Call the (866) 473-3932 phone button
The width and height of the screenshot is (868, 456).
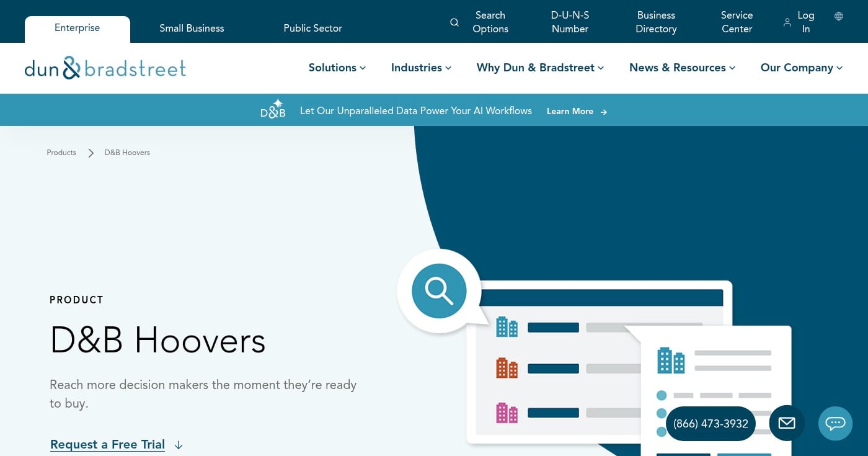point(711,424)
